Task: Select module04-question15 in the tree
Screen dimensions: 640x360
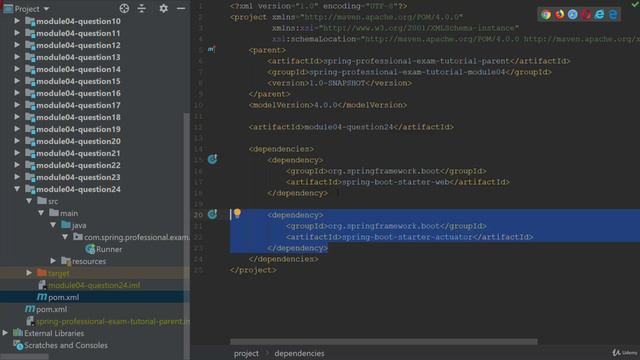Action: 78,81
